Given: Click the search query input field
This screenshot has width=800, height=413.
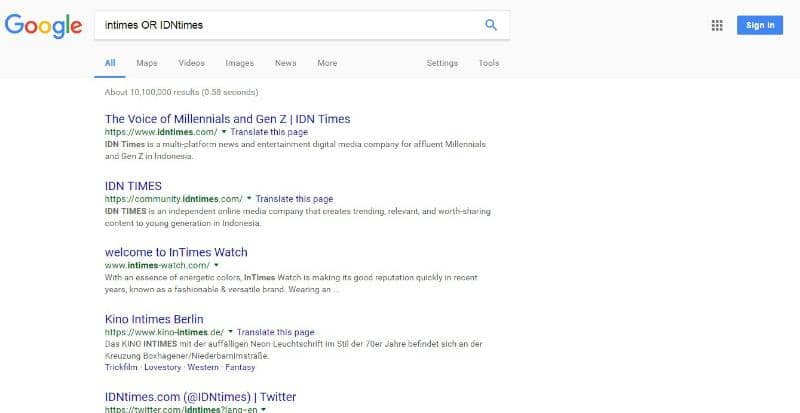Looking at the screenshot, I should 290,25.
